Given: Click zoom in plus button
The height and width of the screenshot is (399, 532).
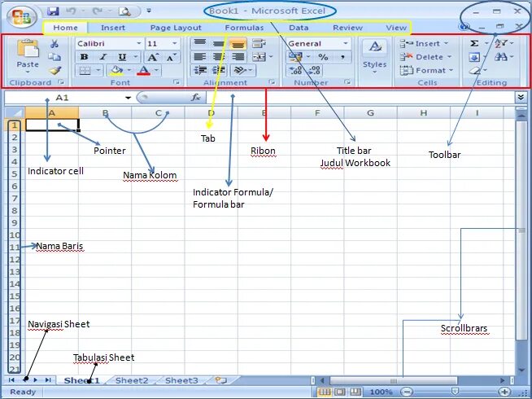Looking at the screenshot, I should coord(504,392).
